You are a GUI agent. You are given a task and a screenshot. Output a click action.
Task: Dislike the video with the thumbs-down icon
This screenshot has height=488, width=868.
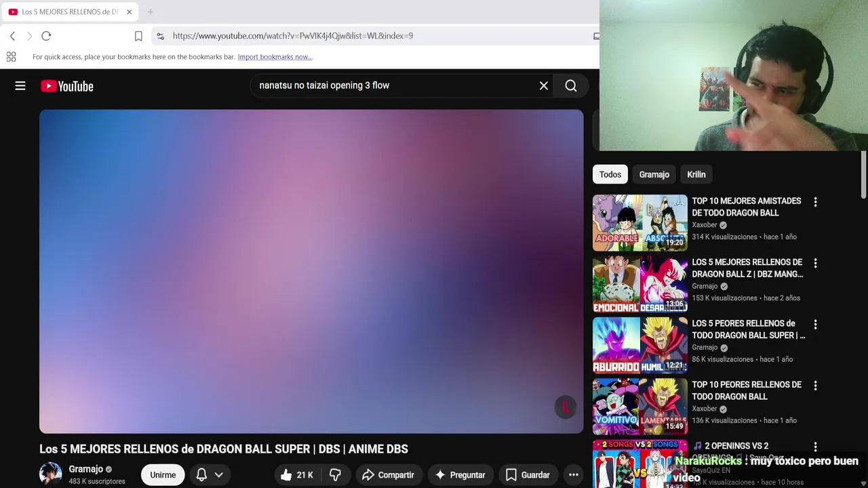(335, 475)
